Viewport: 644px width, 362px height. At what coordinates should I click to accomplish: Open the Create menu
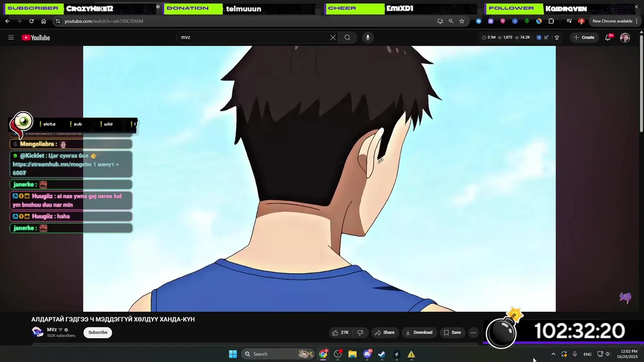click(x=584, y=37)
